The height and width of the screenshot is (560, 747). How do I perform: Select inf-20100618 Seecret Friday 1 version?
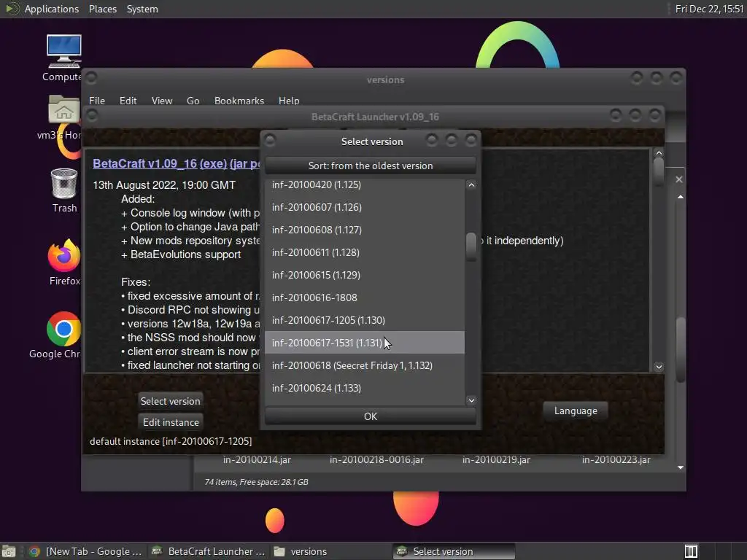click(x=365, y=365)
